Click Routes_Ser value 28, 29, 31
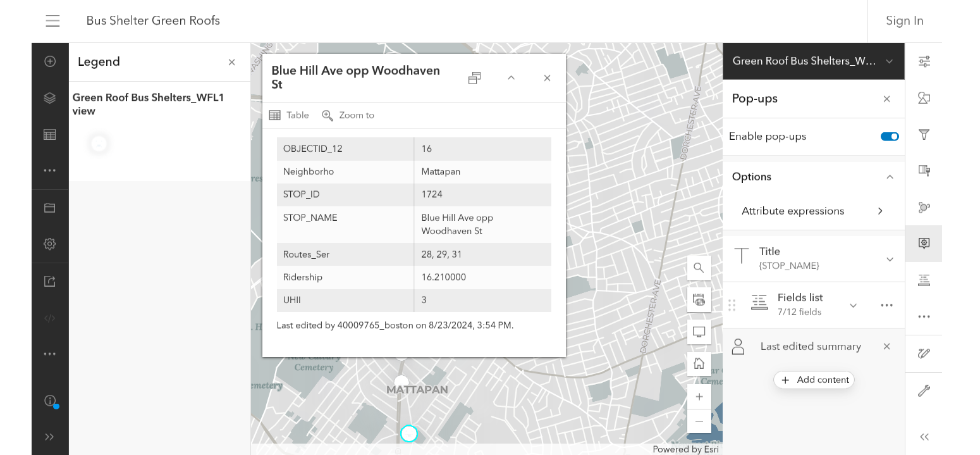Viewport: 980px width, 455px height. 441,254
